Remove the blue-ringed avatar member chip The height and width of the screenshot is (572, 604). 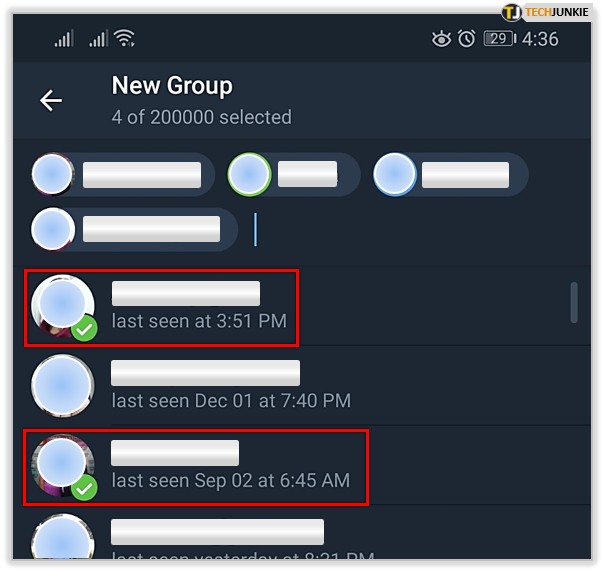[x=450, y=175]
